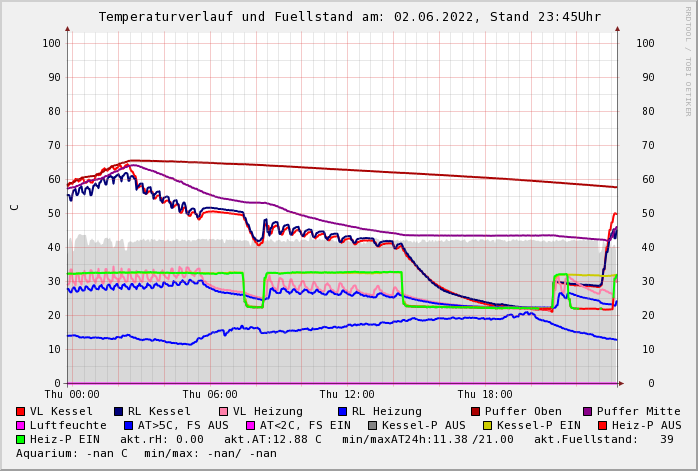Click the dark blue RL Kessel swatch

pyautogui.click(x=118, y=411)
